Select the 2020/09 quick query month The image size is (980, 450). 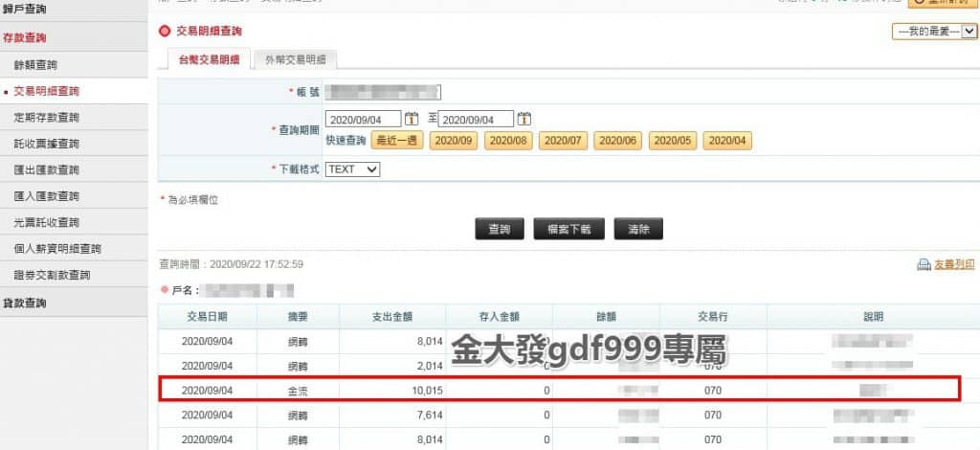pos(453,141)
